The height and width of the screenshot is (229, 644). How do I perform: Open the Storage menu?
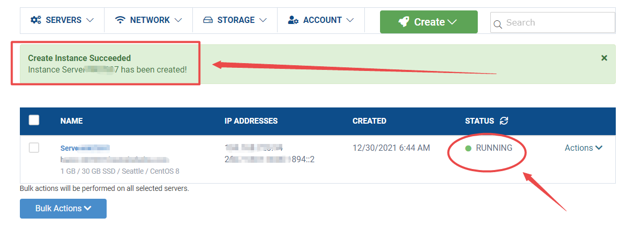(235, 20)
